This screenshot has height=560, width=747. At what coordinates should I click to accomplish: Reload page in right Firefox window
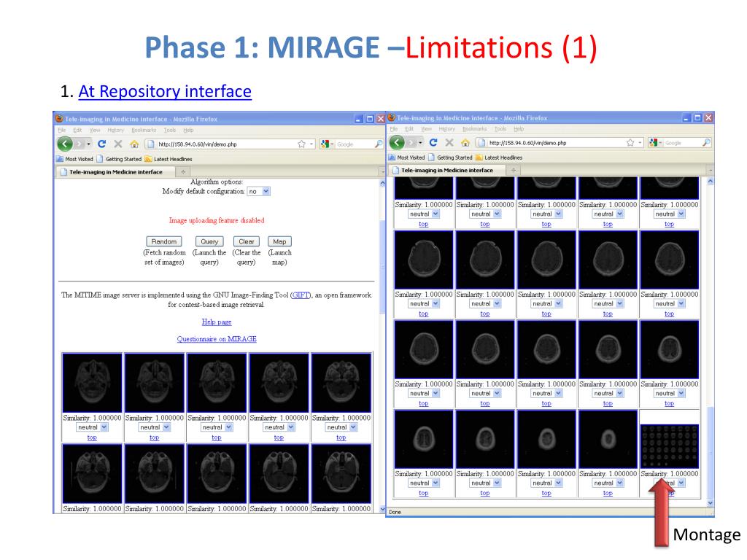(433, 142)
